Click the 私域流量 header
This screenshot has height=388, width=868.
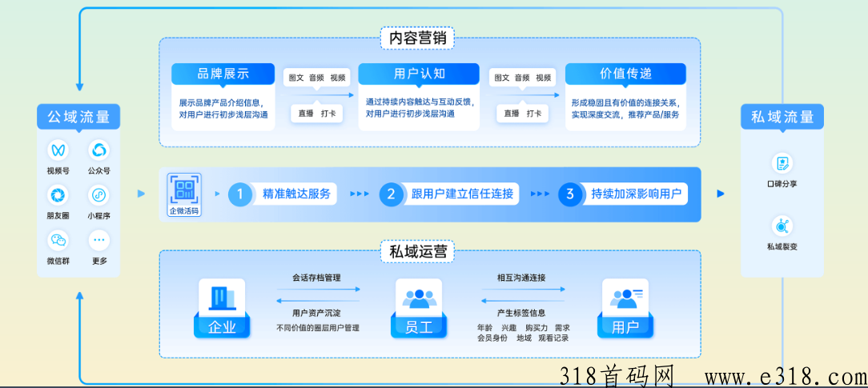[x=782, y=117]
